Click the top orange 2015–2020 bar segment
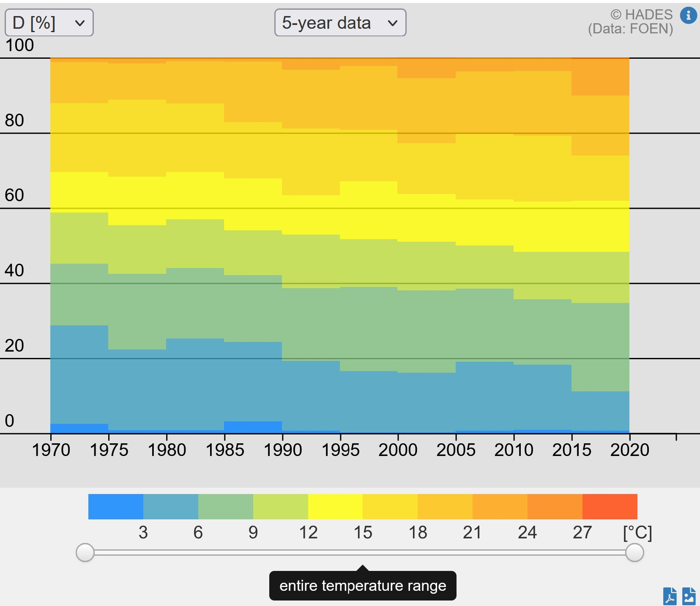Screen dimensions: 700x606 pyautogui.click(x=600, y=77)
